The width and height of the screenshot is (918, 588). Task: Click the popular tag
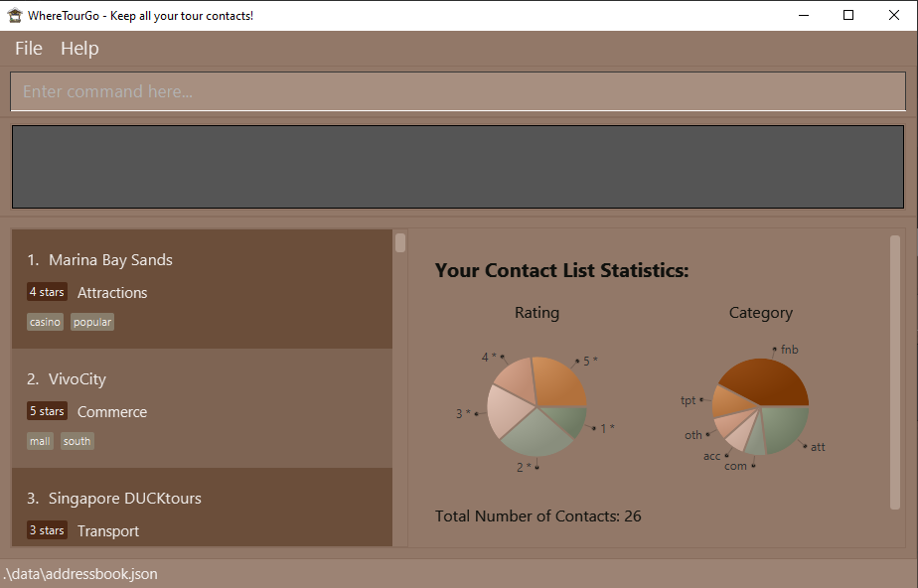(92, 322)
